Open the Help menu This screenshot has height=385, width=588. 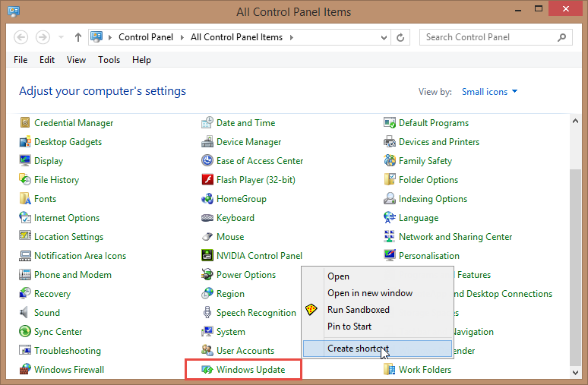click(141, 60)
